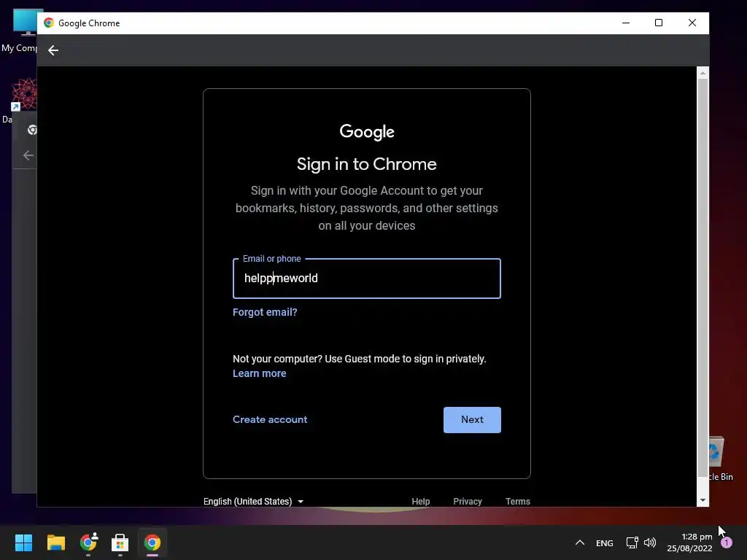Open File Explorer from the taskbar
The image size is (747, 560).
[x=55, y=542]
